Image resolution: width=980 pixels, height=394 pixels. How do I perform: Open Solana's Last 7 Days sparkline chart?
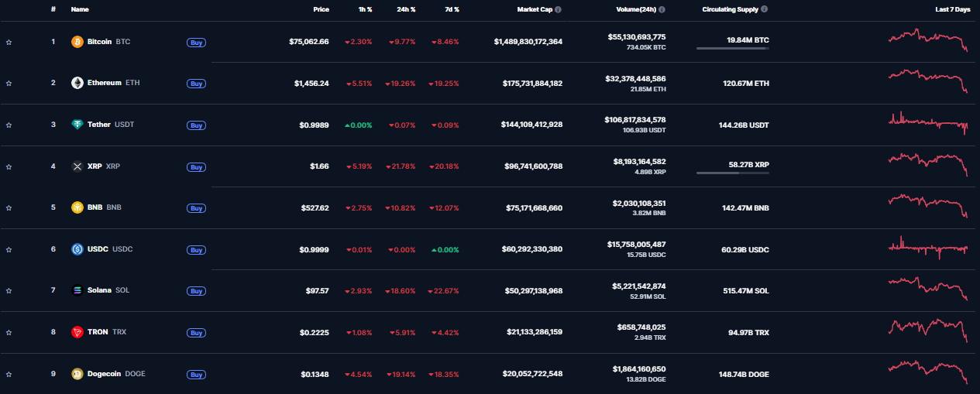[928, 289]
